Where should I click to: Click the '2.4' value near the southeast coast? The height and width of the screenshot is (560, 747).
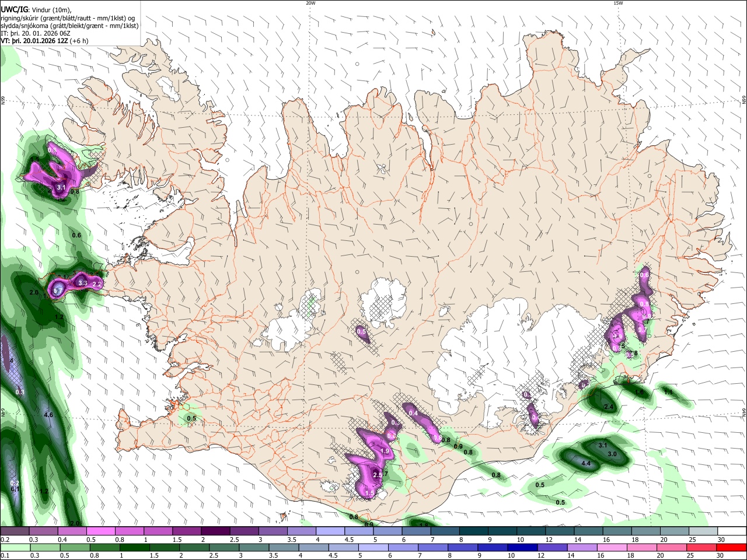[609, 407]
